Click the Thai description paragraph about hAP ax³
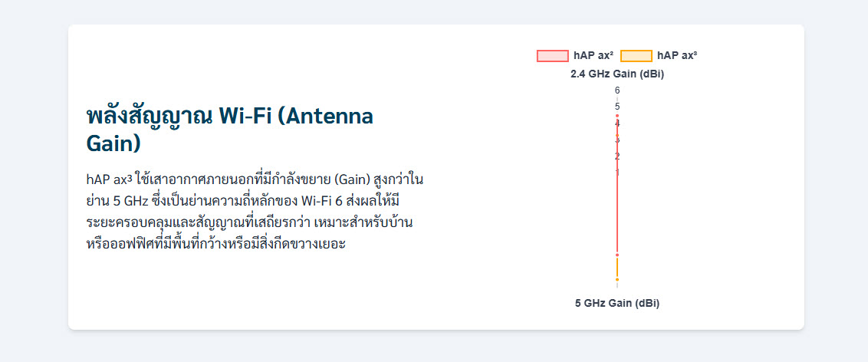 pyautogui.click(x=255, y=212)
